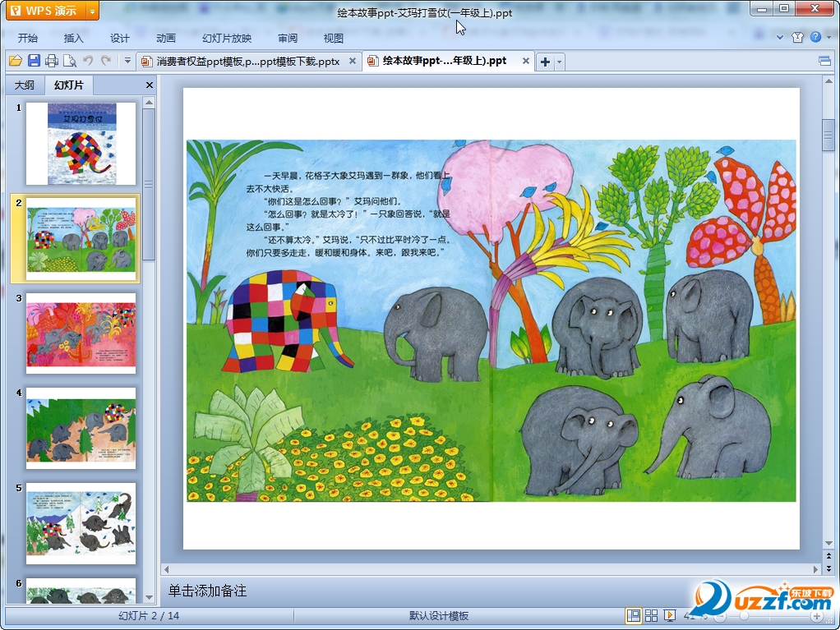Open the 动画 ribbon tab

(165, 38)
